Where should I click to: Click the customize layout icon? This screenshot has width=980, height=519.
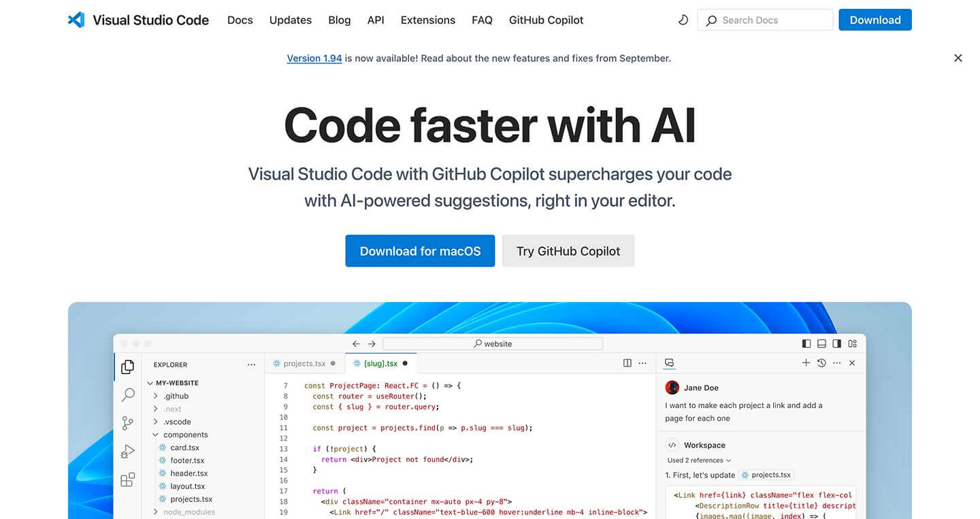pos(852,344)
